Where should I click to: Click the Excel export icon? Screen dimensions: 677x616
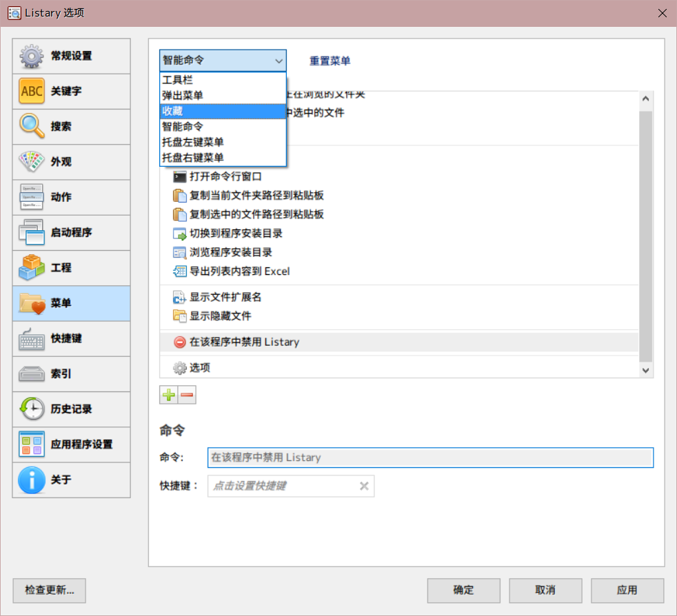point(180,271)
